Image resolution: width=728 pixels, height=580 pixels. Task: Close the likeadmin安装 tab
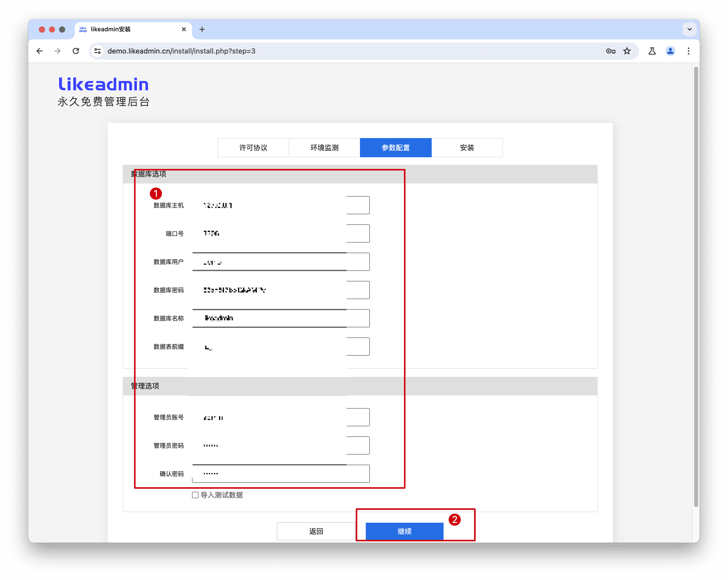184,29
